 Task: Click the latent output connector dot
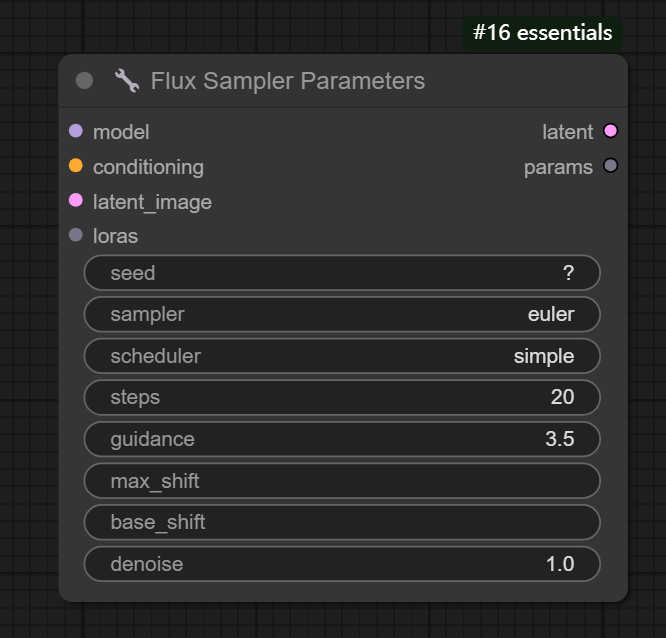[x=611, y=131]
